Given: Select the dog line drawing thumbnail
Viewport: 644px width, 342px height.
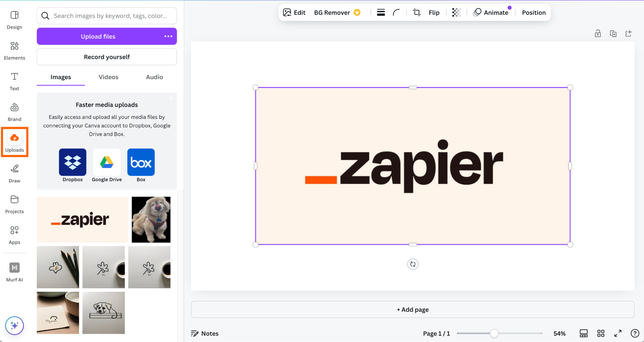Looking at the screenshot, I should tap(103, 313).
